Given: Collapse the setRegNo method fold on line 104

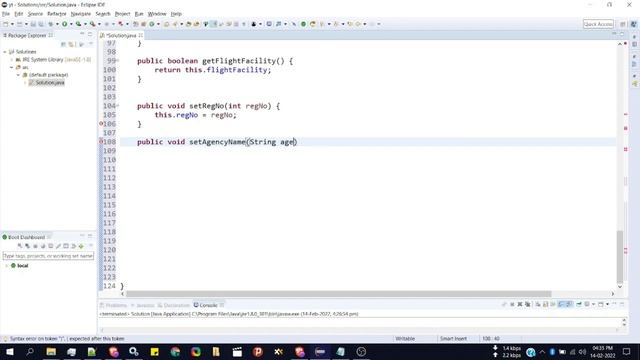Looking at the screenshot, I should (x=118, y=106).
